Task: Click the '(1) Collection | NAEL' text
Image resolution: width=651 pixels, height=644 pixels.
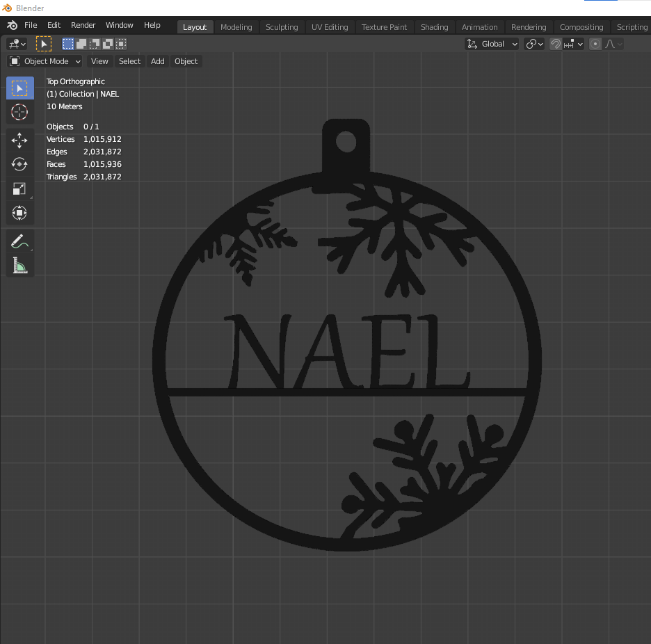Action: coord(83,95)
